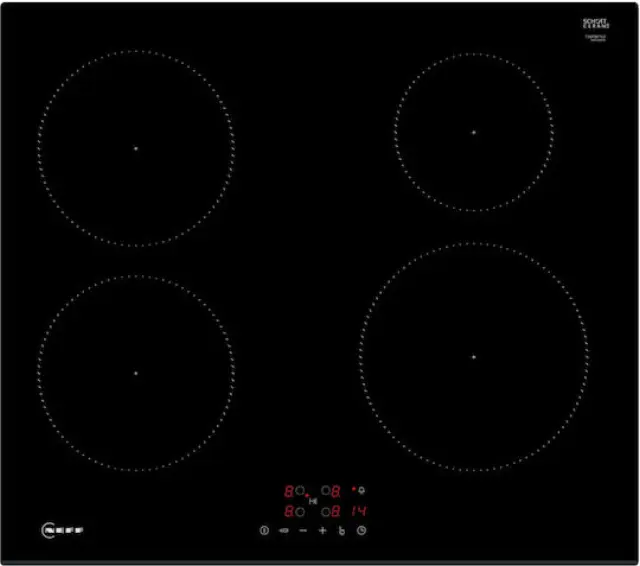Tap the rear-left cooking zone center dot

coord(136,149)
